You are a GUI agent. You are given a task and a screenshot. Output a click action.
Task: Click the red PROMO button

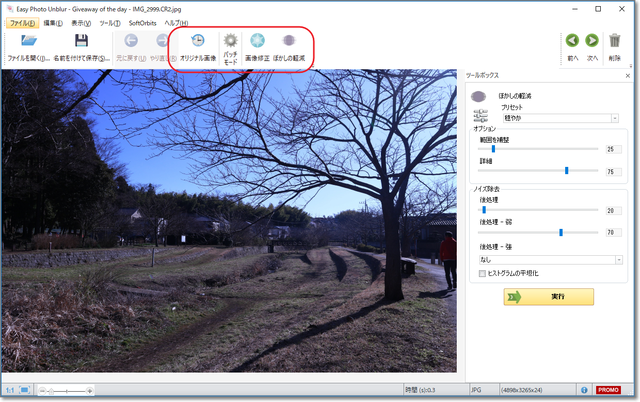608,389
